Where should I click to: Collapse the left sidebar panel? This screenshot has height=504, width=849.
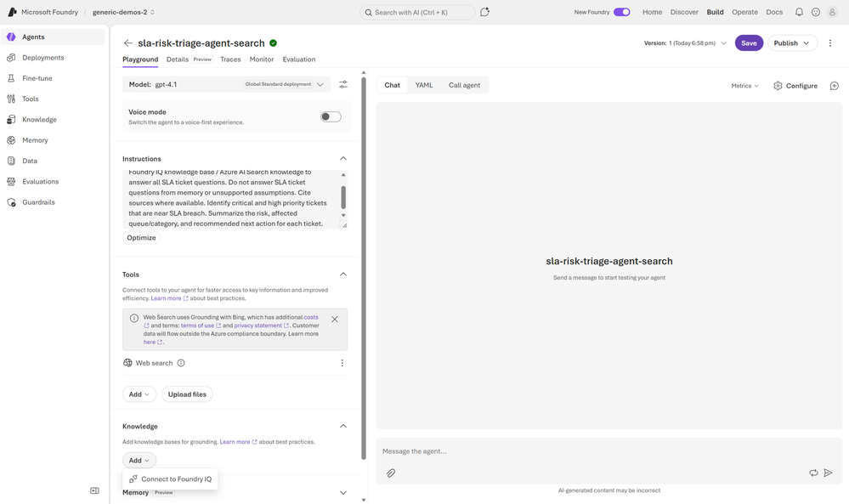coord(94,490)
